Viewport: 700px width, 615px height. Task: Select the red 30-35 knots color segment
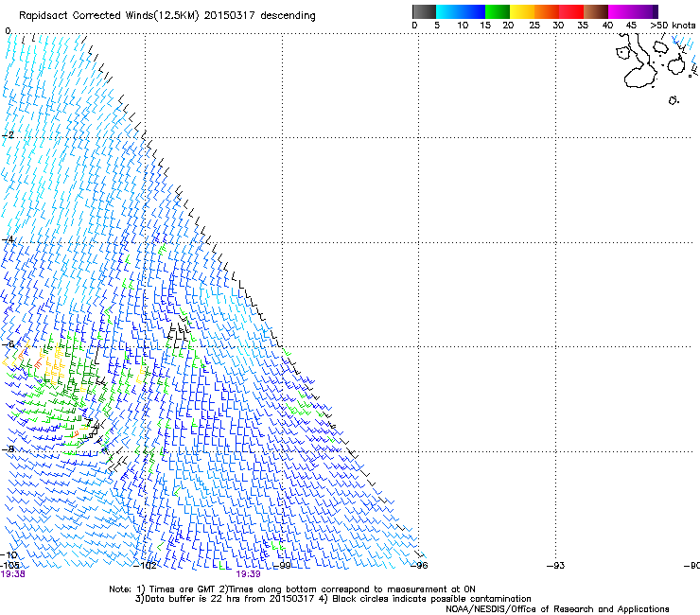click(x=571, y=11)
